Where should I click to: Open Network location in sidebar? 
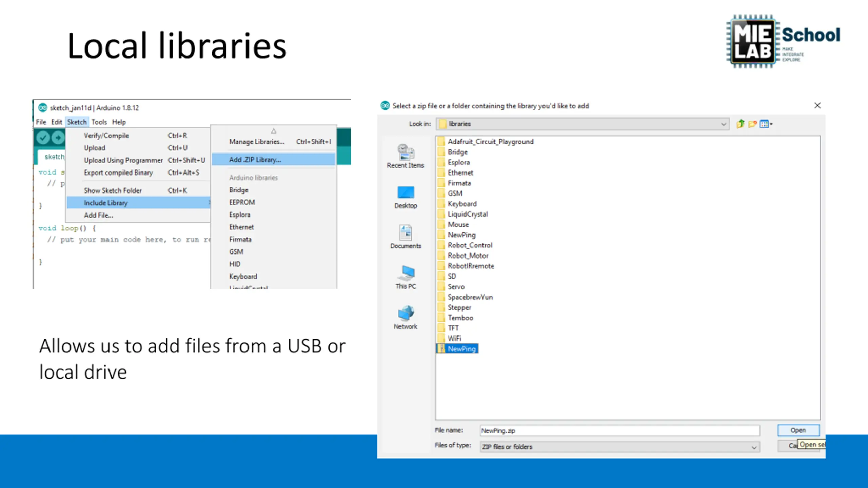click(x=406, y=318)
